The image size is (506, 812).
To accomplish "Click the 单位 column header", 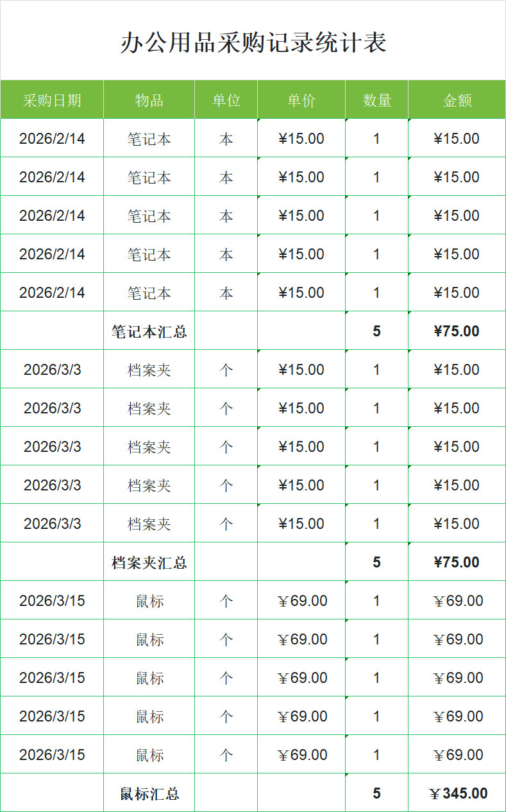I will [226, 100].
